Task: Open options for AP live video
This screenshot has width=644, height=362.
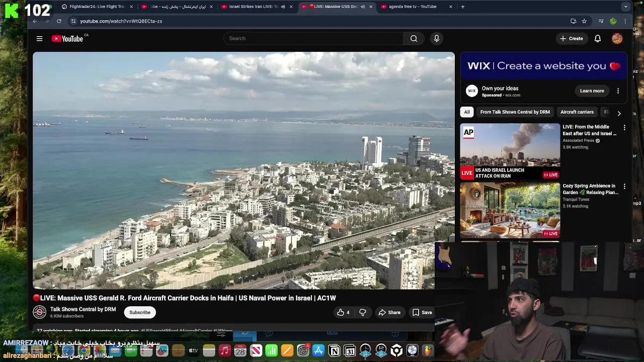Action: [x=624, y=128]
